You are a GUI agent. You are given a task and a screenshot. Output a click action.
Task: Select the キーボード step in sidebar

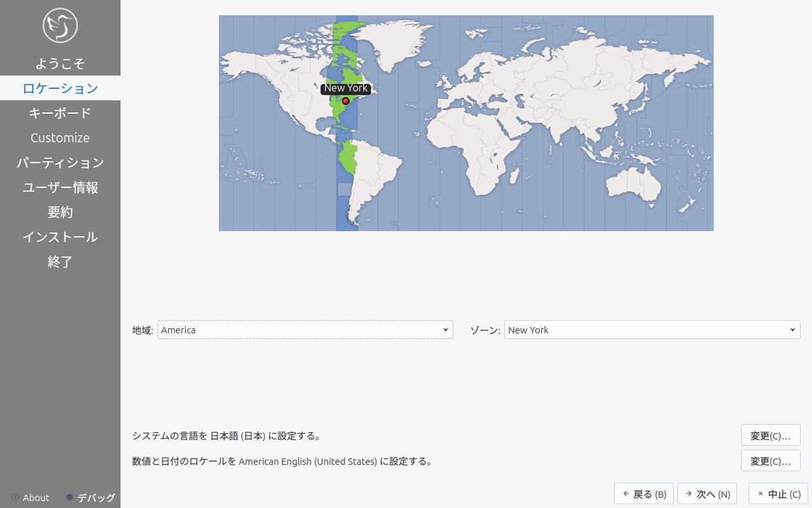pyautogui.click(x=60, y=113)
